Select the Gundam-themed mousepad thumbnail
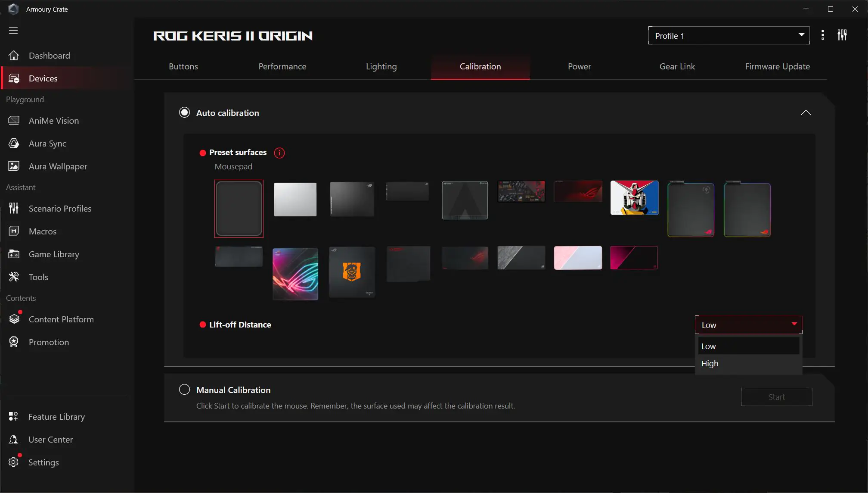Screen dimensions: 868x493 [x=634, y=198]
